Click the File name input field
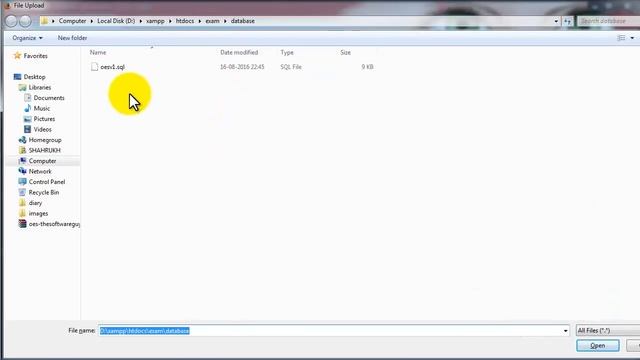 (x=334, y=331)
